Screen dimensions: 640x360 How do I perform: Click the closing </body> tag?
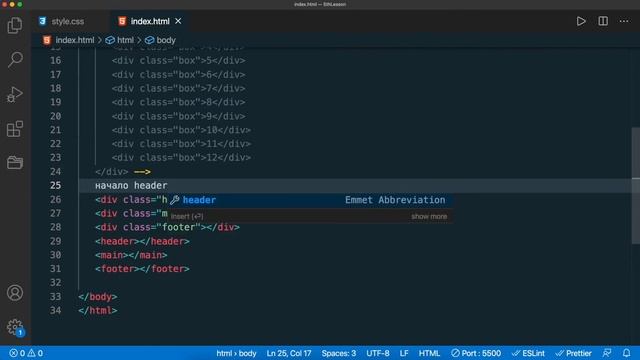[x=98, y=297]
